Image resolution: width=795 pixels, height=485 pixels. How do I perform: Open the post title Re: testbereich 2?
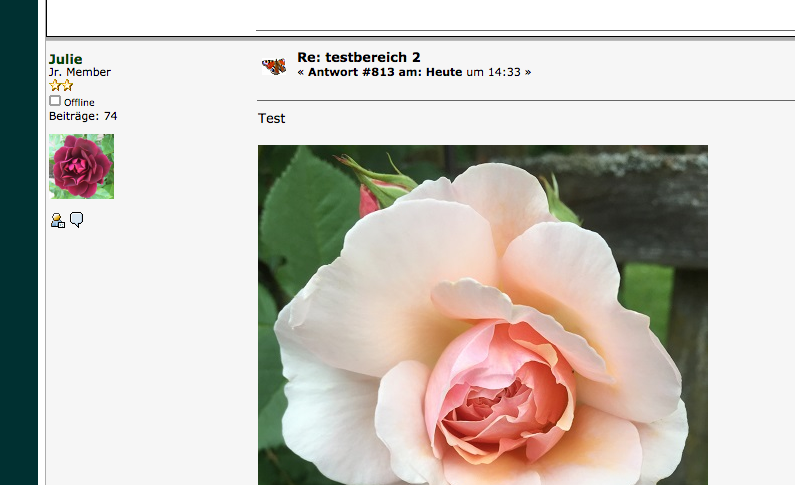[x=358, y=57]
